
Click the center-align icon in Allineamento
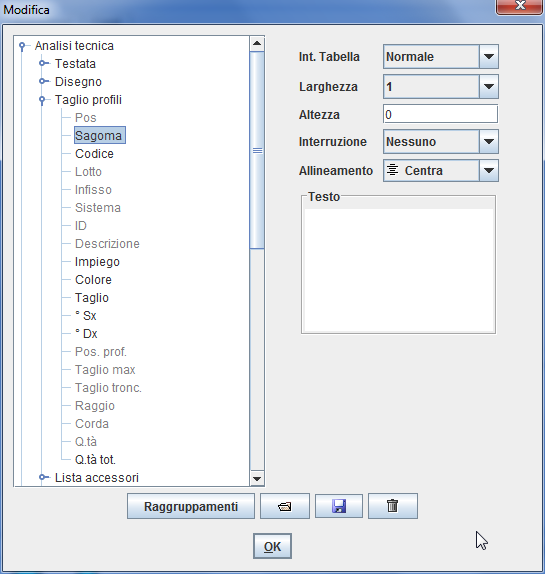coord(393,170)
